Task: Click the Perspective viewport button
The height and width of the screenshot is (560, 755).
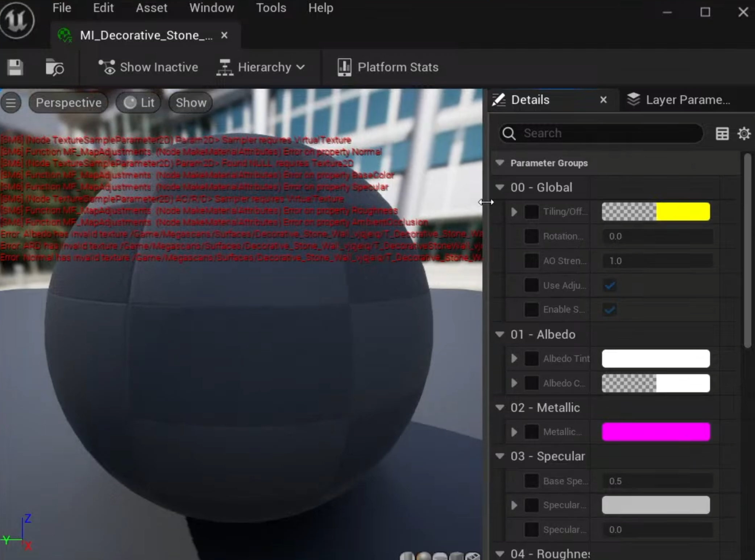Action: coord(68,103)
